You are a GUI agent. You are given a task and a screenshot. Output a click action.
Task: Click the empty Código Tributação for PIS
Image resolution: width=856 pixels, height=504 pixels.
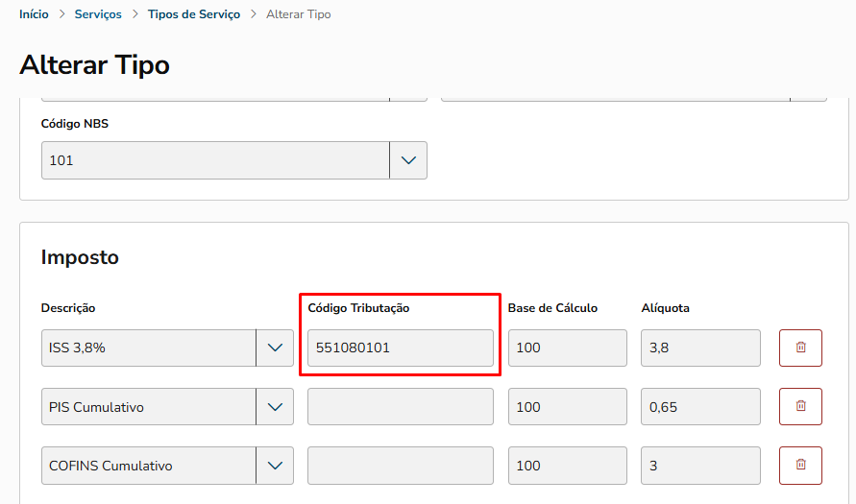[x=400, y=406]
